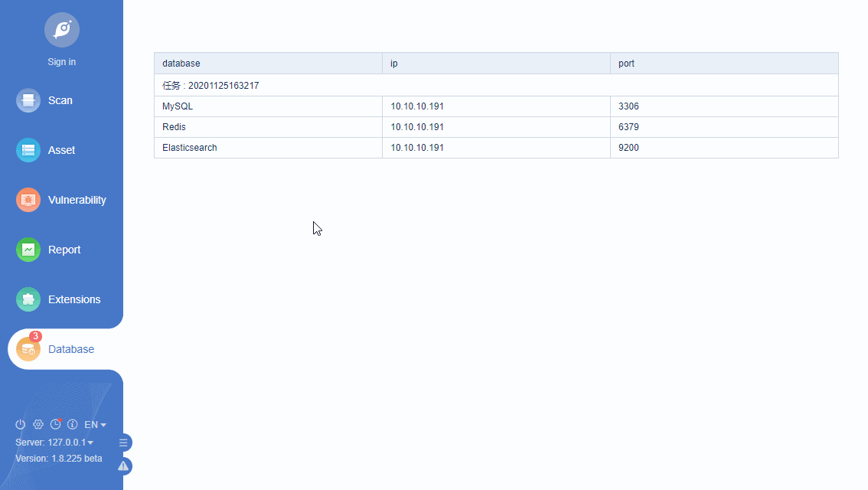Open the EN language dropdown
This screenshot has width=868, height=490.
(95, 425)
